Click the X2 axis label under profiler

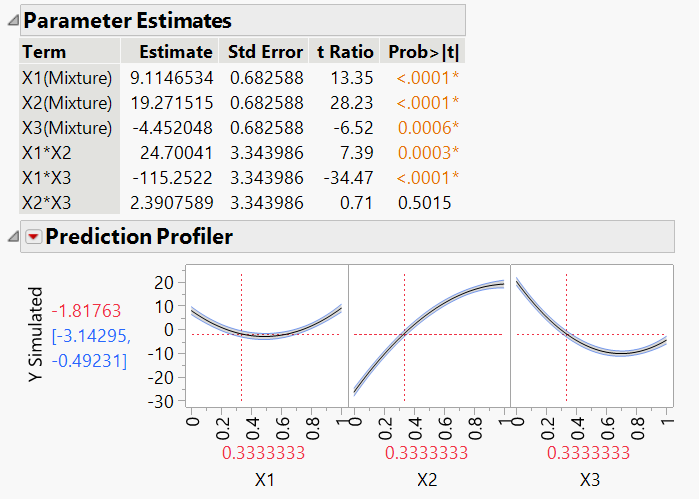coord(427,480)
